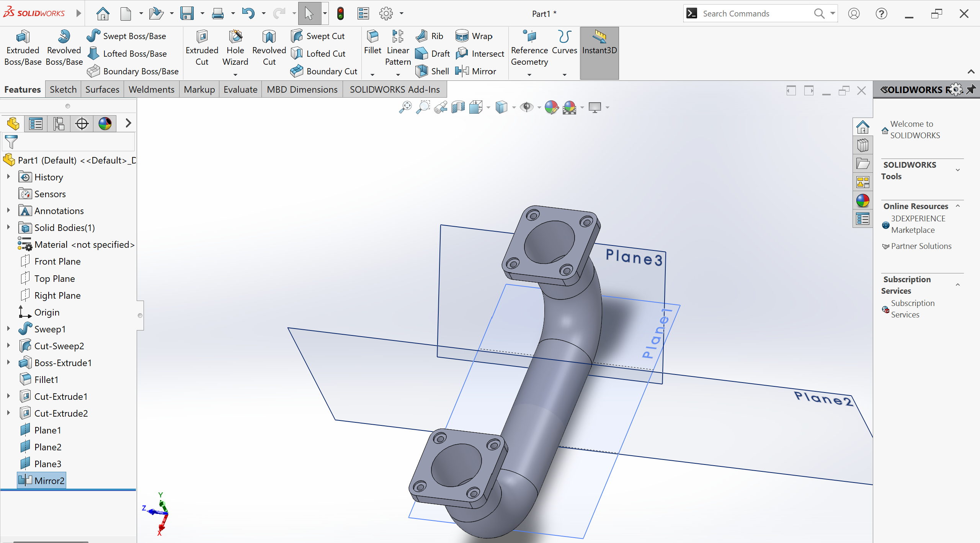Open Section View tool
980x543 pixels.
(458, 107)
